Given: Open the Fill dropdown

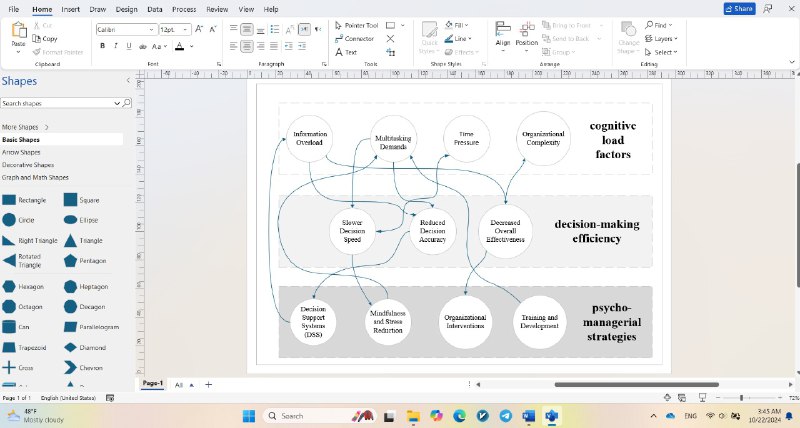Looking at the screenshot, I should [457, 25].
